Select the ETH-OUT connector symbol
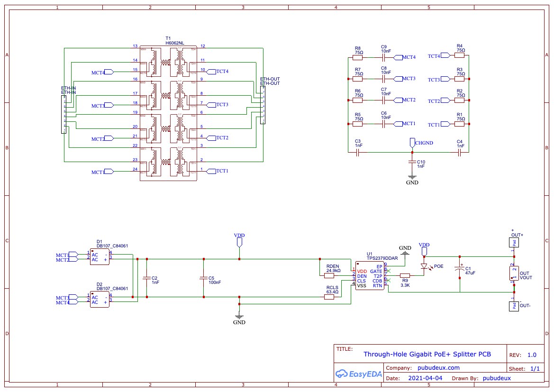 coord(263,105)
